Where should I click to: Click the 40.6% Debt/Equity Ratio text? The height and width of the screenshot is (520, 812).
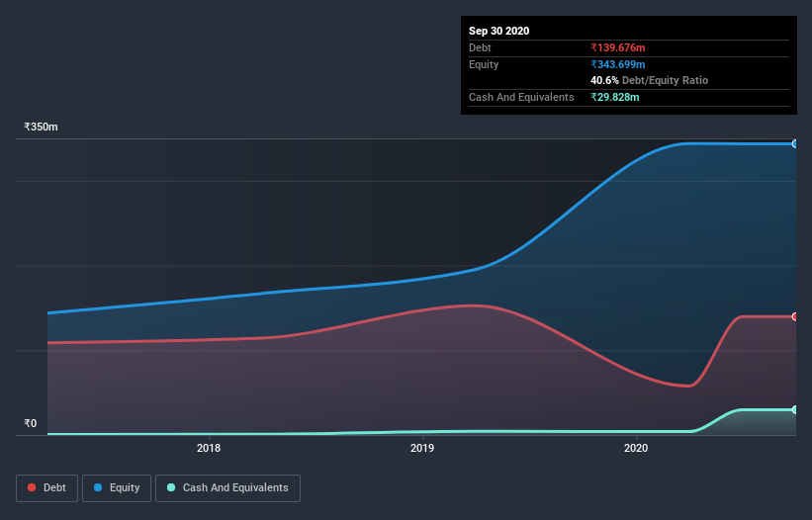(650, 80)
